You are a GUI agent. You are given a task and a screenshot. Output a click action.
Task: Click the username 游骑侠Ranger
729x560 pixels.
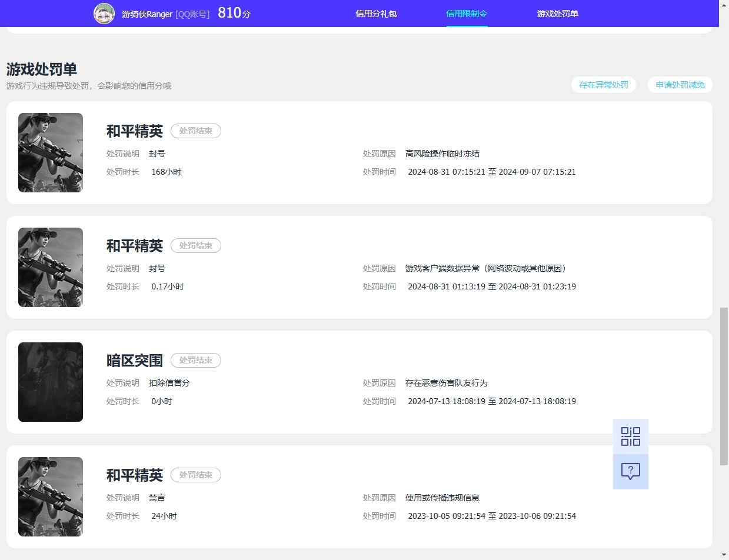pos(147,14)
